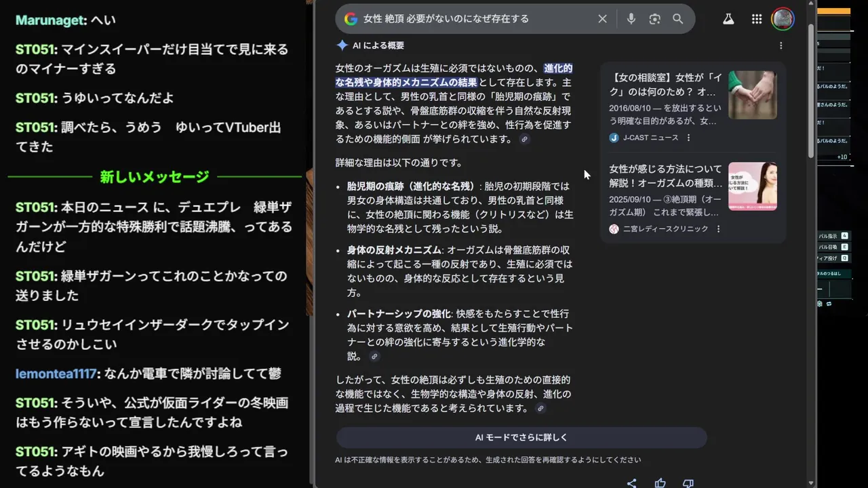Click ST051 message about 仮面ライダーの冬映画

pos(152,413)
